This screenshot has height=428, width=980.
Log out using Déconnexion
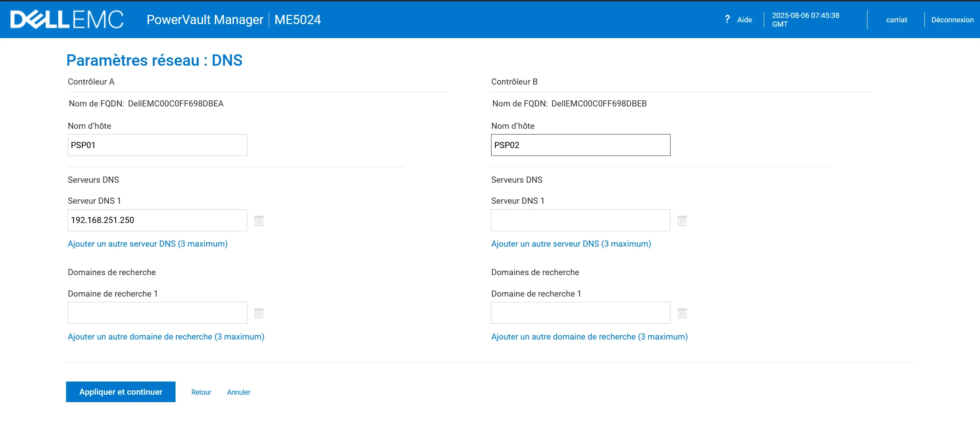click(x=952, y=20)
